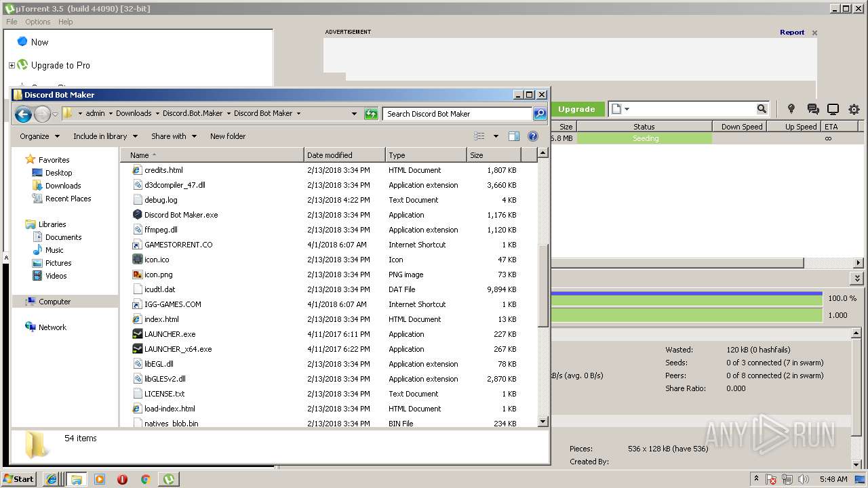This screenshot has width=868, height=488.
Task: Click the uTorrent new document icon
Action: click(616, 109)
